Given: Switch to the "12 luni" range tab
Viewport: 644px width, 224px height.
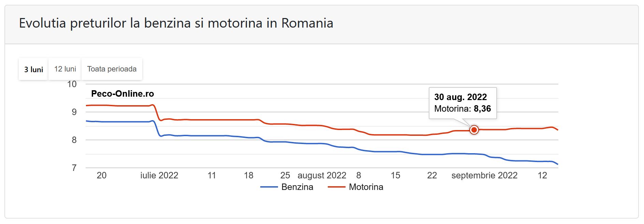Looking at the screenshot, I should (x=65, y=69).
